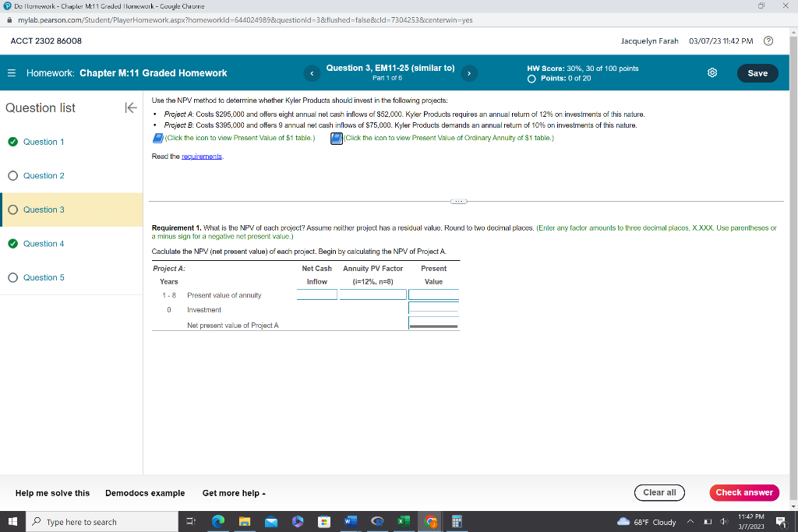Go to the next question arrow
The image size is (798, 532).
coord(469,73)
